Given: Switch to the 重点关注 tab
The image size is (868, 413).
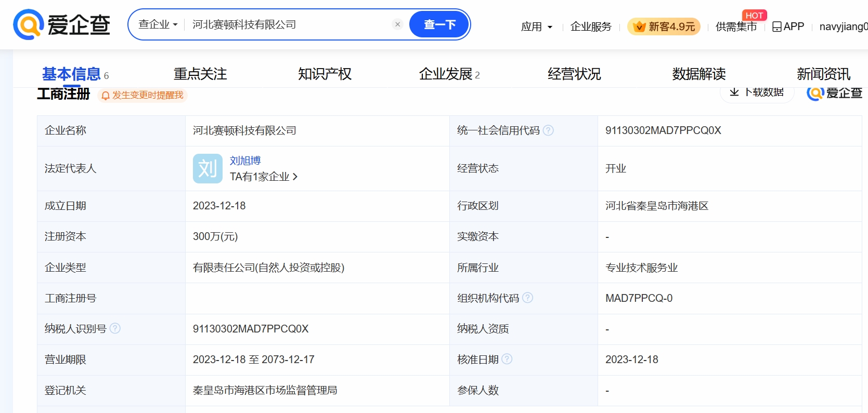Looking at the screenshot, I should [x=200, y=74].
